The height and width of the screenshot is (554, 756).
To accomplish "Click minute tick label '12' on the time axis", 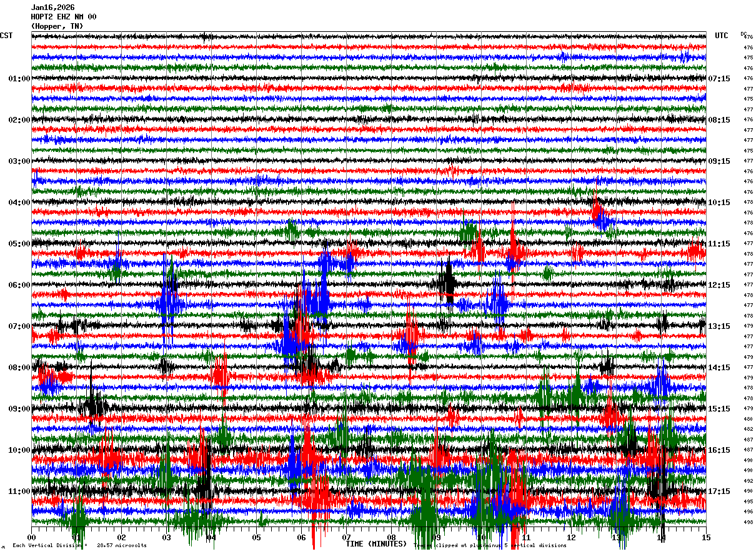I will [571, 538].
